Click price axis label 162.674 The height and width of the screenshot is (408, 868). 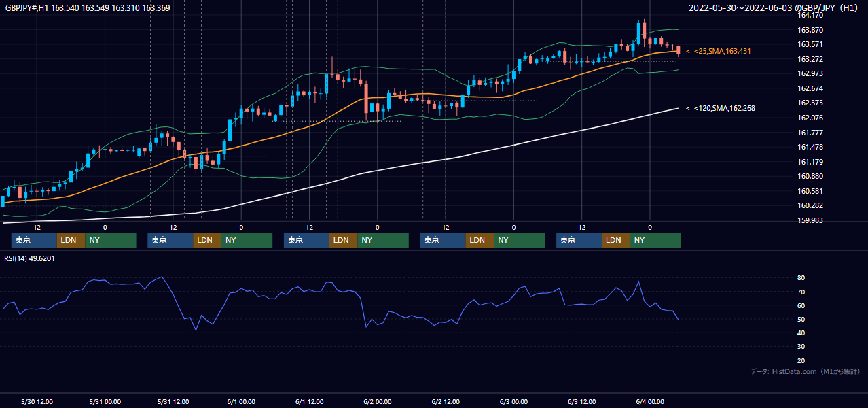pos(811,88)
